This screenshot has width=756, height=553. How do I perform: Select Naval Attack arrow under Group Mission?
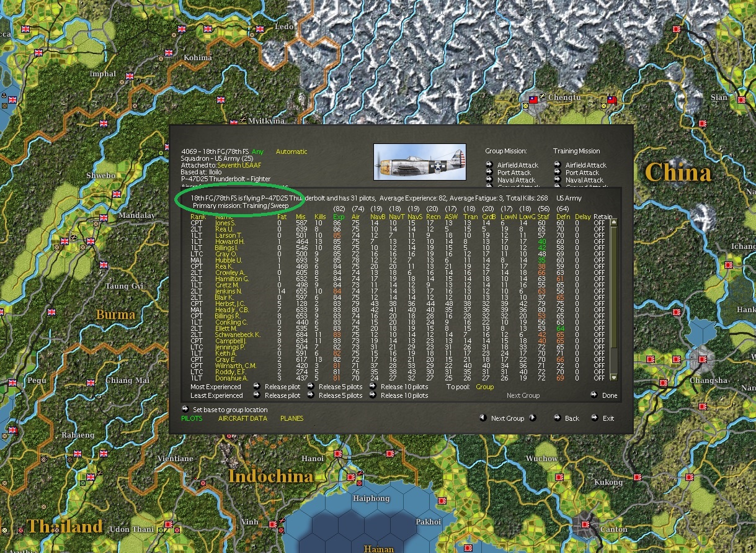tap(489, 180)
